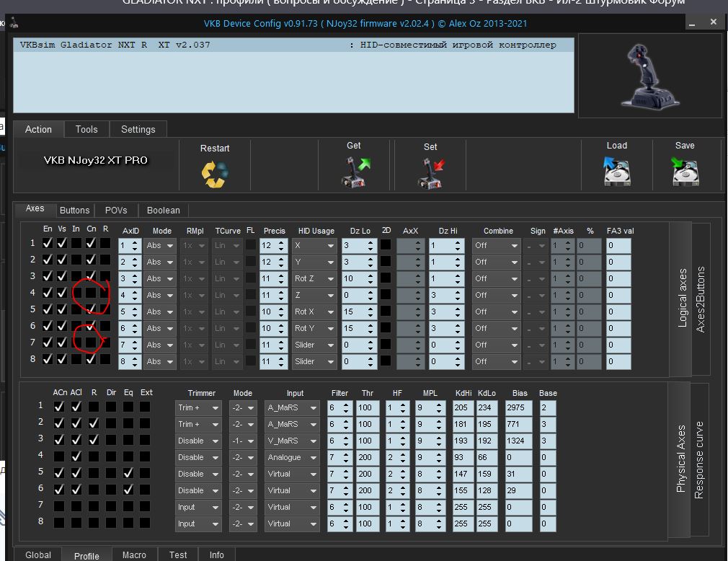Toggle R checkbox for physical axis 2
The image size is (728, 561).
(x=93, y=423)
